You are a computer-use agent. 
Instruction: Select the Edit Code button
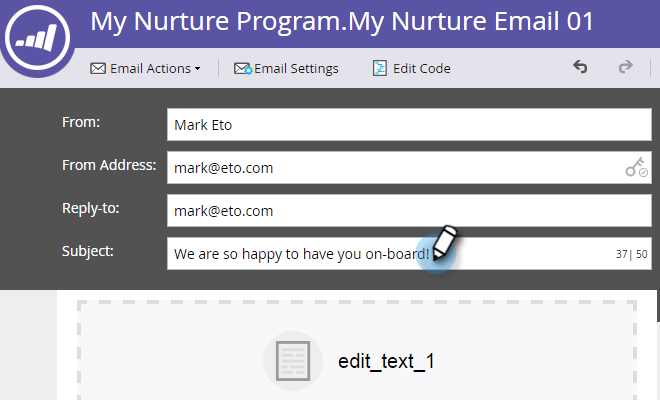[x=412, y=68]
